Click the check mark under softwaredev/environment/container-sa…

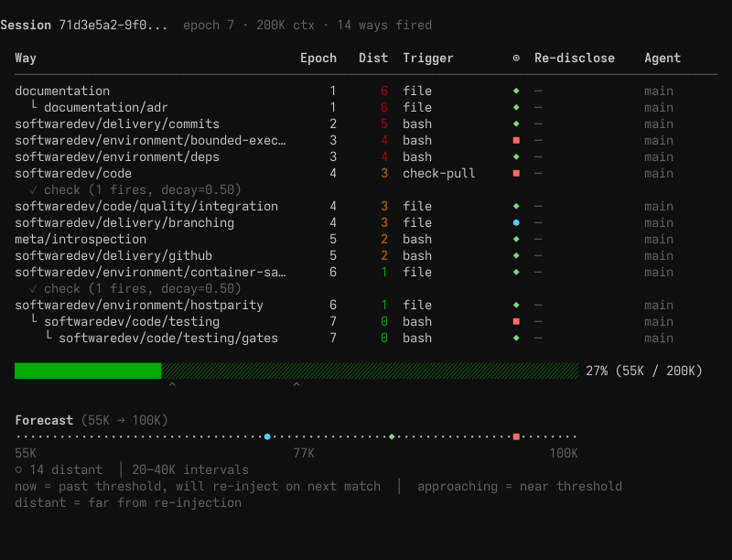tap(33, 289)
